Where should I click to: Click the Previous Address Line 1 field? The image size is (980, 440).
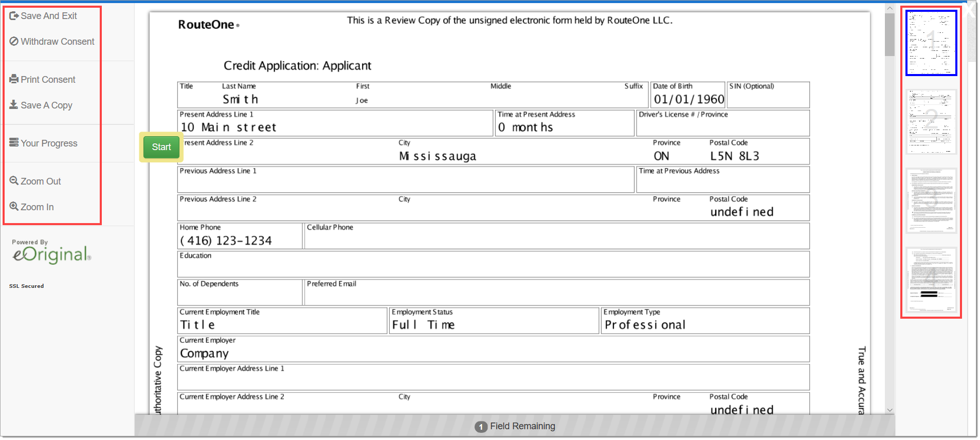point(406,179)
